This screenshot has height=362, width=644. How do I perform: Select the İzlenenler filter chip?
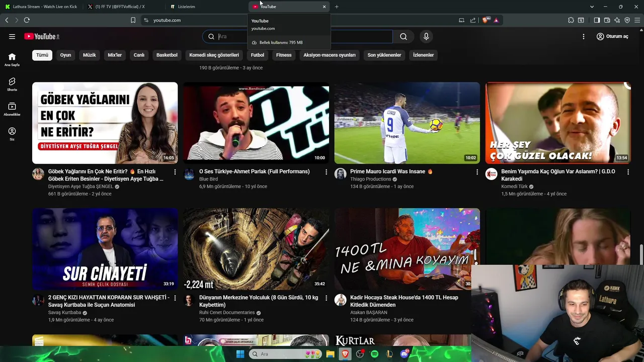coord(423,55)
